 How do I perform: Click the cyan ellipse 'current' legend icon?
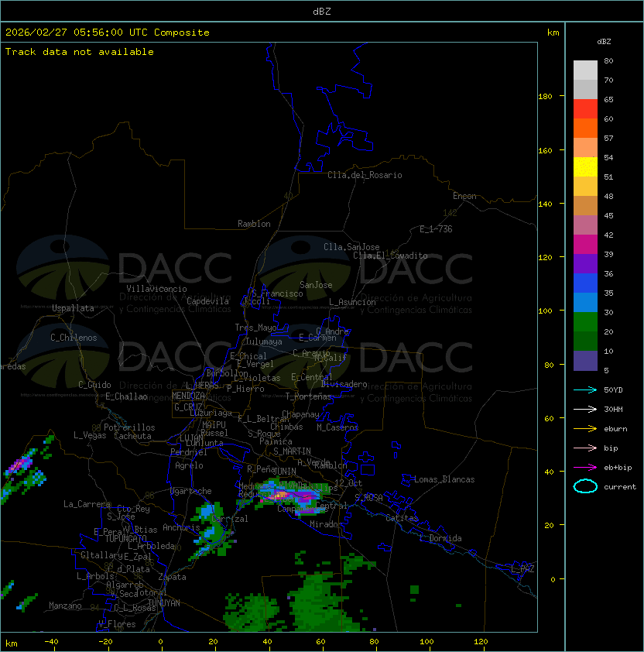585,486
